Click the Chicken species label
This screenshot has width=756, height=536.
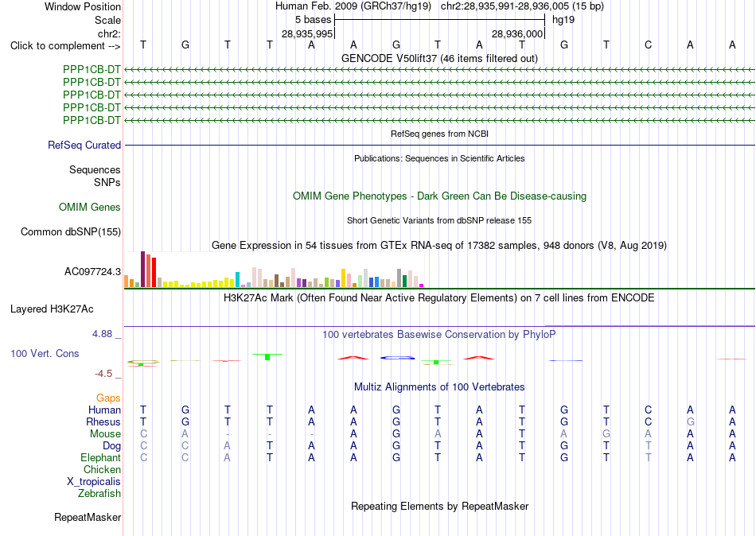click(x=102, y=470)
